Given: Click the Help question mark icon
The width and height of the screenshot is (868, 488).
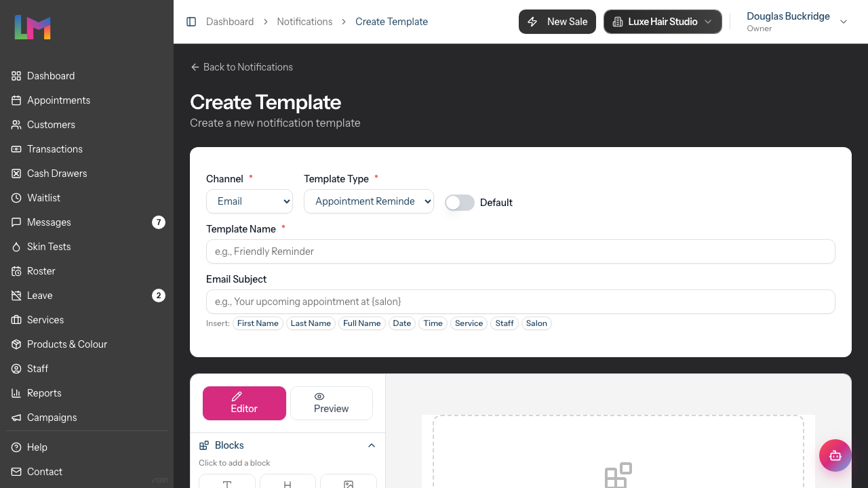Looking at the screenshot, I should [16, 447].
